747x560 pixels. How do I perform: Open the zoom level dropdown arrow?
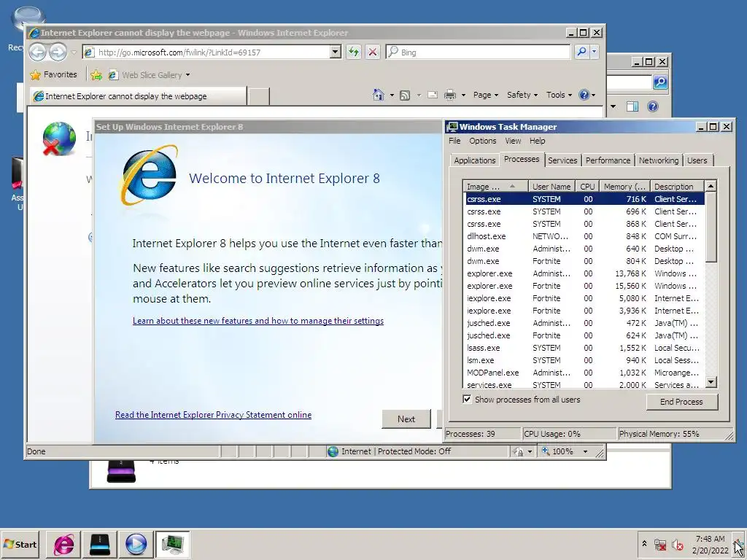click(x=586, y=451)
